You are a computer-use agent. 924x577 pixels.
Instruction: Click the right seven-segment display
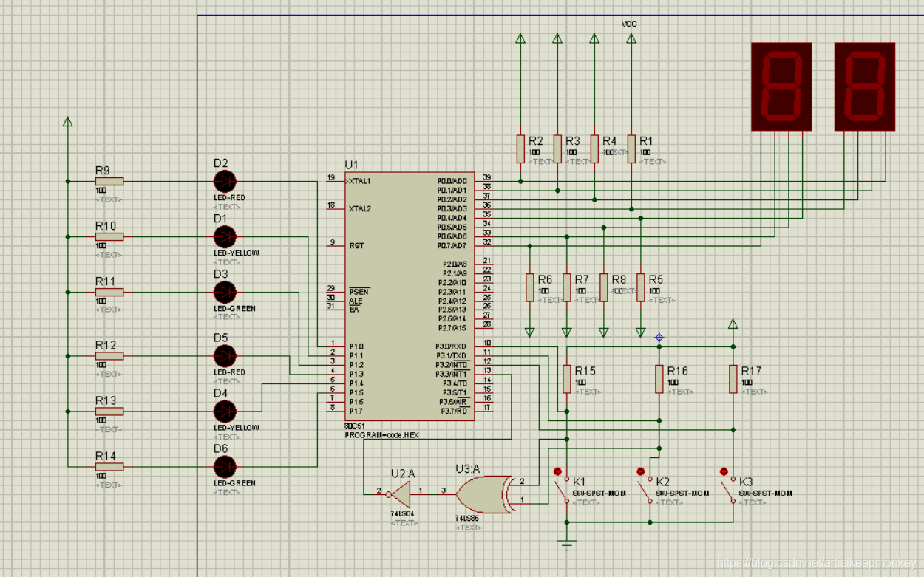pos(865,86)
